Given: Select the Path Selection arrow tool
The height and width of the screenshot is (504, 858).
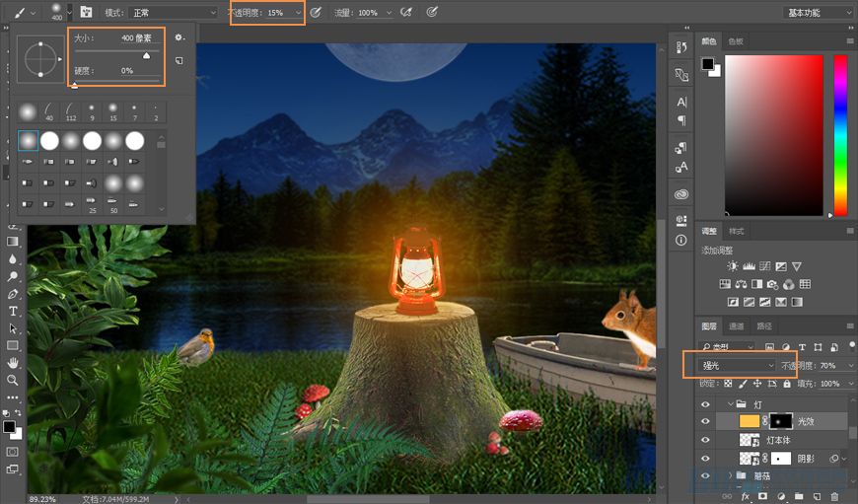Looking at the screenshot, I should click(13, 328).
